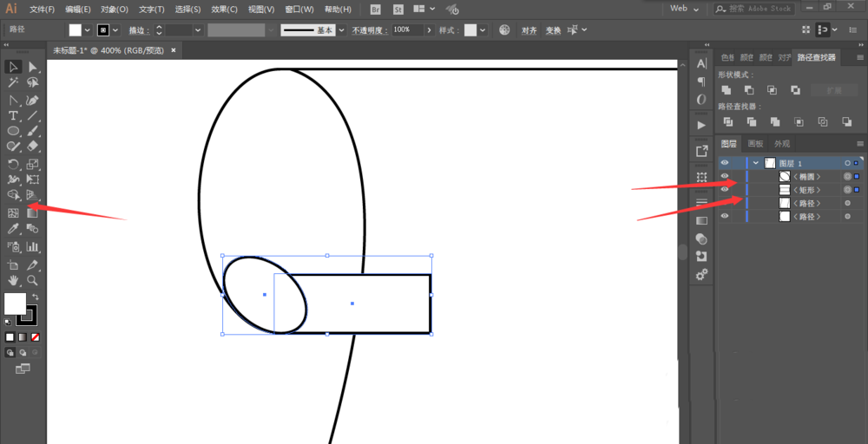Switch to the 外观 tab
This screenshot has height=444, width=868.
coord(782,144)
